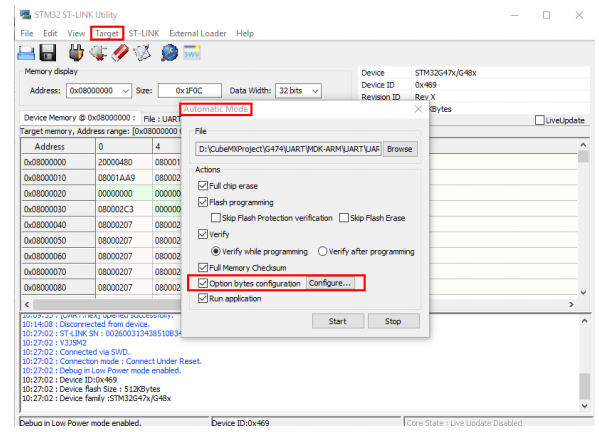This screenshot has width=599, height=432.
Task: Click the Configure... option bytes button
Action: pos(330,283)
